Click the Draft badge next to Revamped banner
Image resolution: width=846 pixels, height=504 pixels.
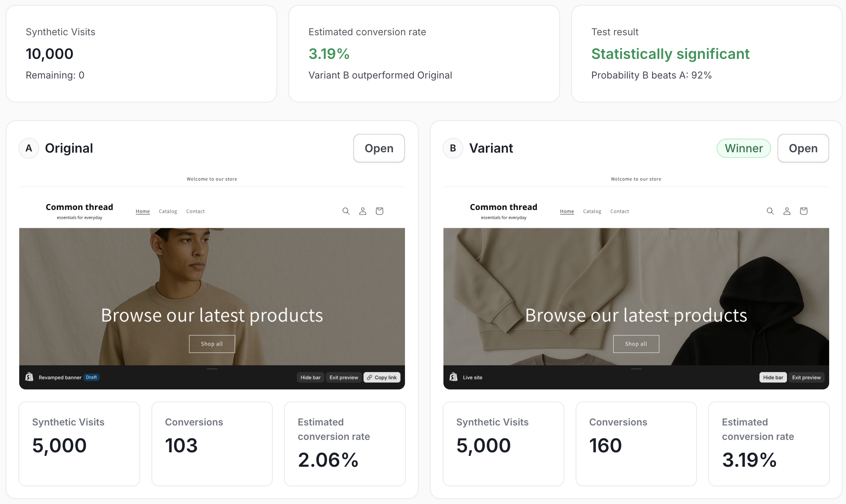click(92, 377)
